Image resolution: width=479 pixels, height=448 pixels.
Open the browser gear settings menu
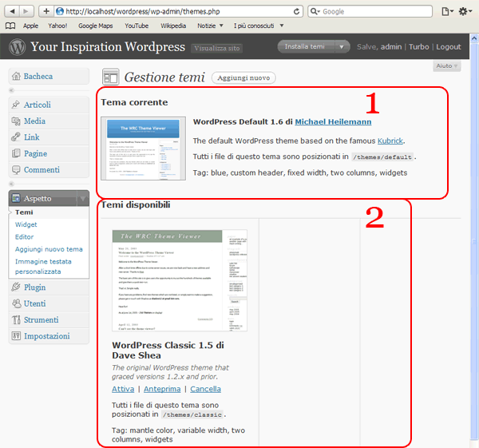(x=465, y=12)
